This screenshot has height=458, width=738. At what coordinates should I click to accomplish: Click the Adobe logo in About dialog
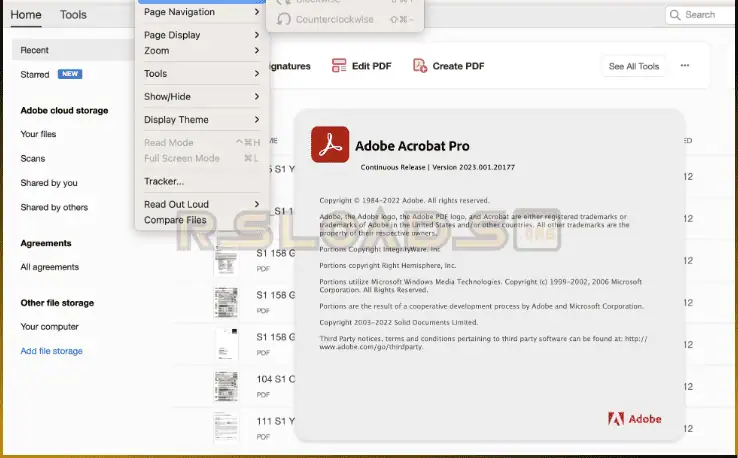pos(634,418)
